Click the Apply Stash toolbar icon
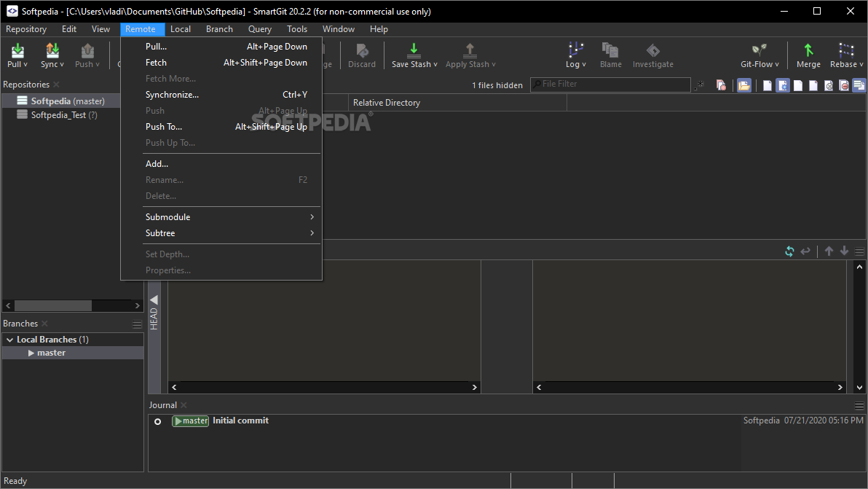 470,50
